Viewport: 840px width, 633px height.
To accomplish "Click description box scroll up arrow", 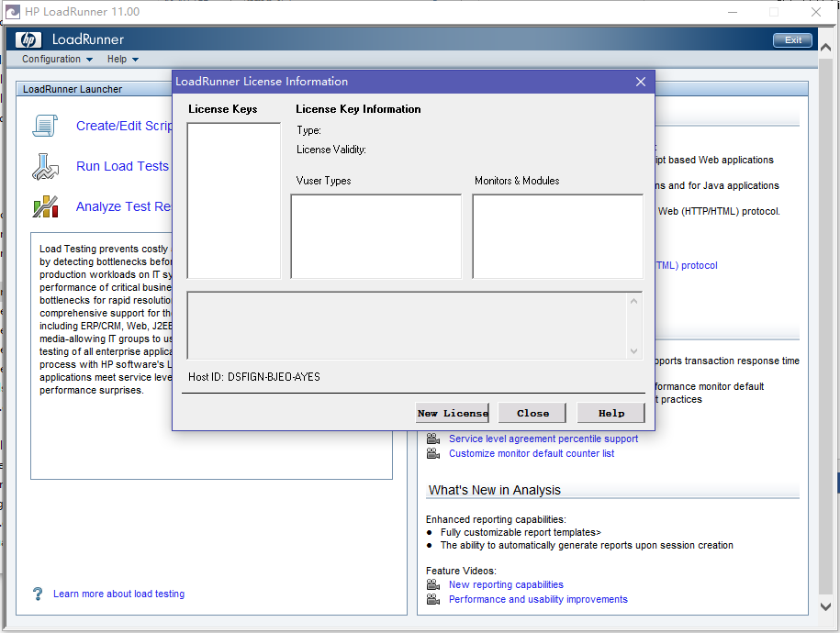I will [633, 302].
